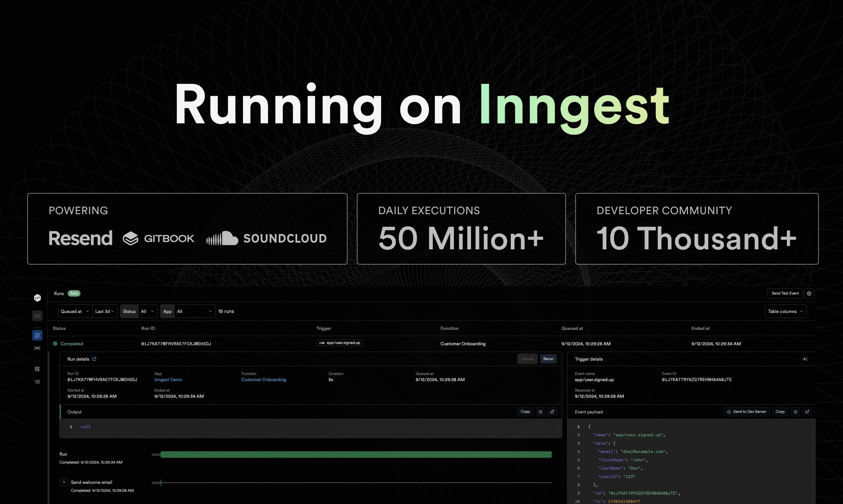This screenshot has height=504, width=843.
Task: Click Send to Dev Server
Action: point(746,411)
